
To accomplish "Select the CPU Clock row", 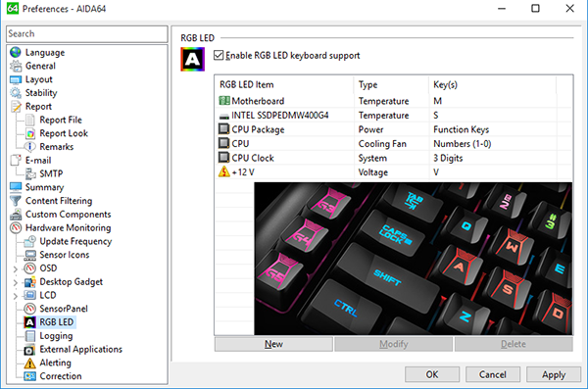I will coord(393,158).
